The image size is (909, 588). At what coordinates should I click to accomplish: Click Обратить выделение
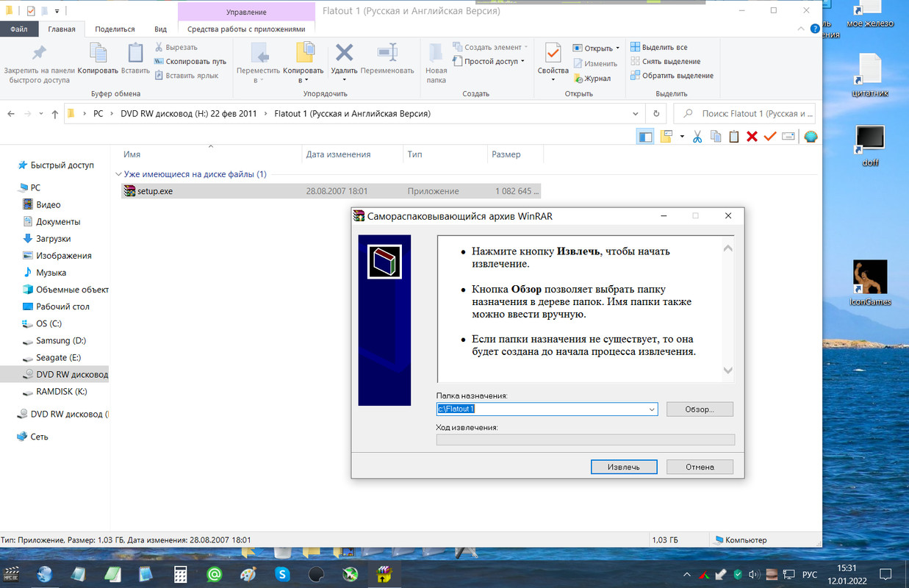coord(672,76)
